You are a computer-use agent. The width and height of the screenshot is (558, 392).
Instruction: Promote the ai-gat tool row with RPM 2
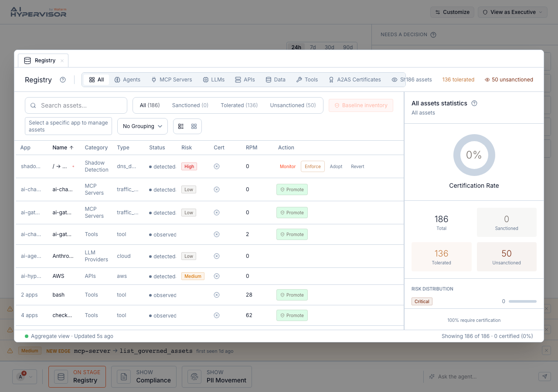coord(292,234)
